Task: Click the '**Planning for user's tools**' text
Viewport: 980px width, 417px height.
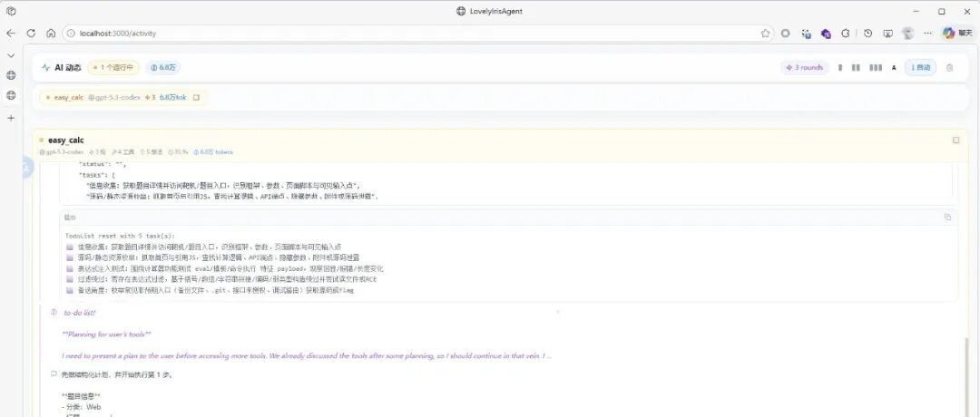Action: pos(107,334)
